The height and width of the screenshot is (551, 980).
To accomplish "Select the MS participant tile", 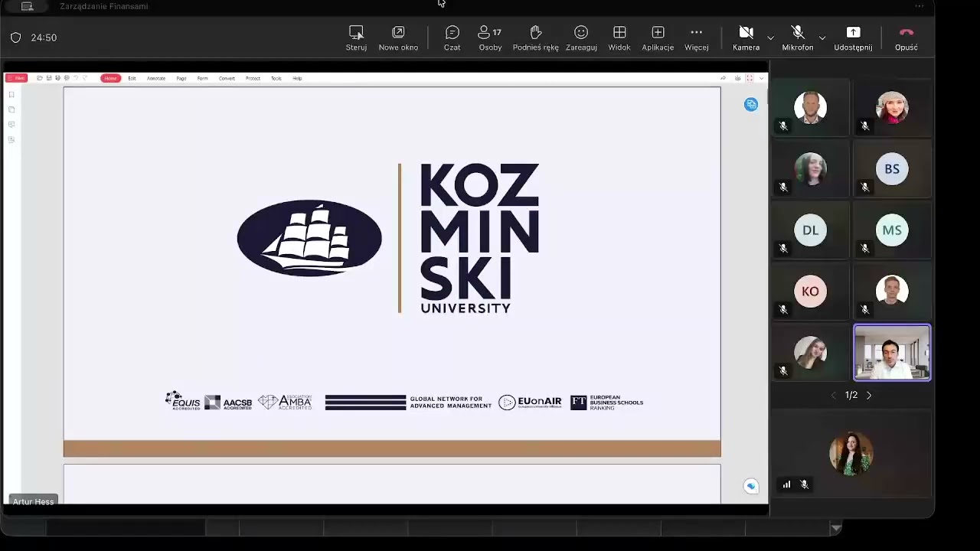I will [892, 230].
